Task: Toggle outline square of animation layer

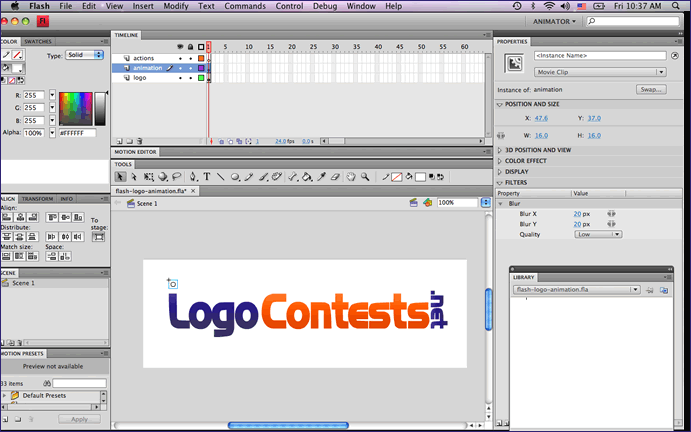Action: 201,68
